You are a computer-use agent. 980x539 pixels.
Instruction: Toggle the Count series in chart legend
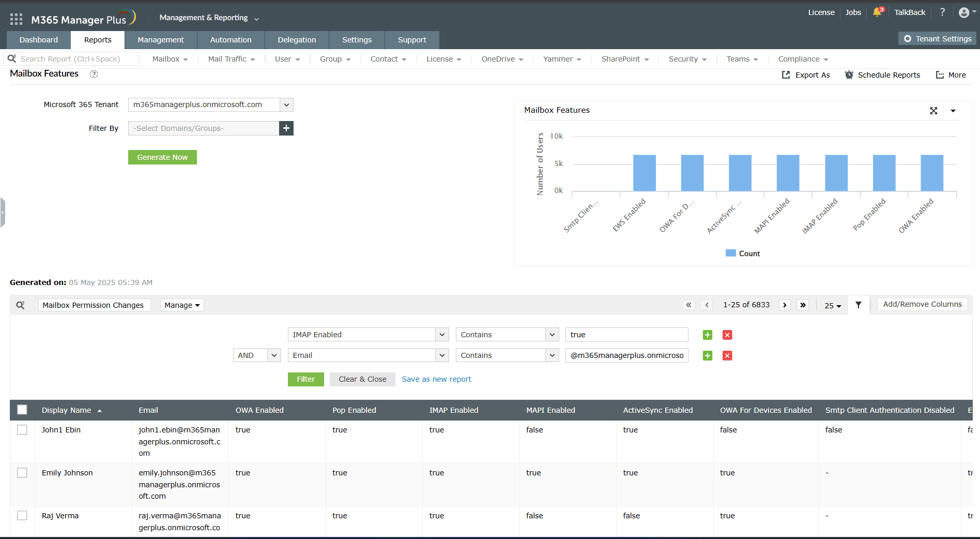pyautogui.click(x=743, y=253)
